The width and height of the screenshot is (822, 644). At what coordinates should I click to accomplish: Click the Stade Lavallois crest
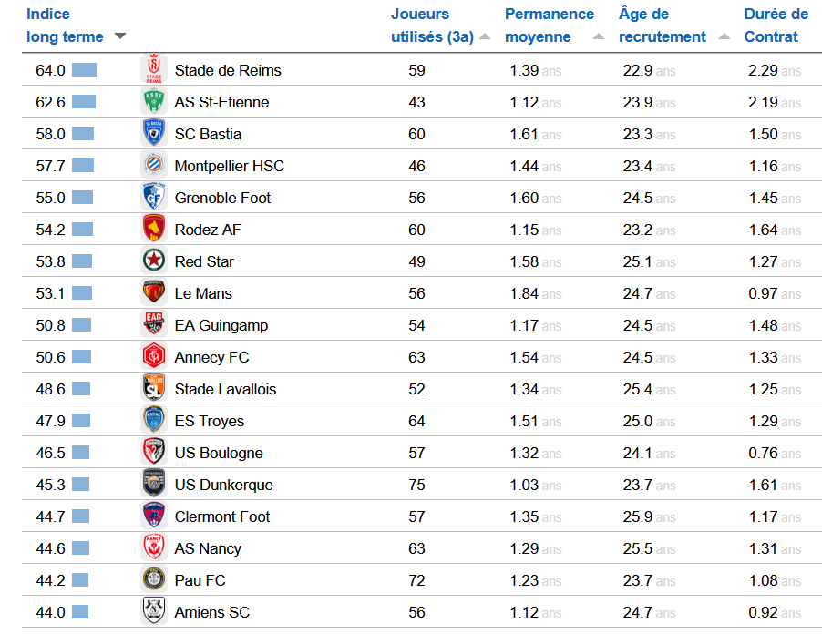click(154, 389)
